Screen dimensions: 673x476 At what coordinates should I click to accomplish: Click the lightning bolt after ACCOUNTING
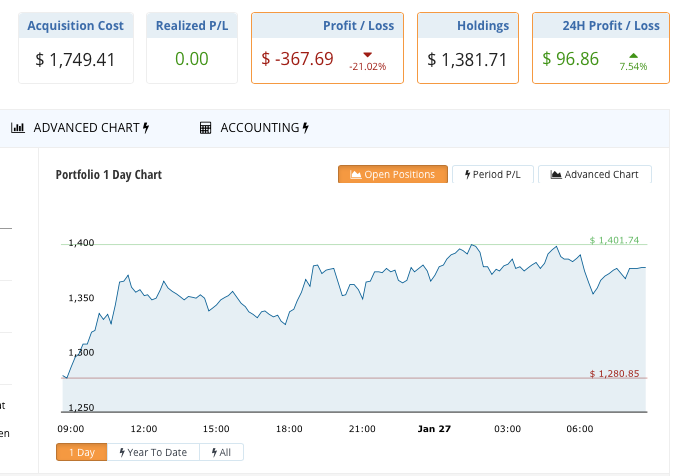click(305, 128)
